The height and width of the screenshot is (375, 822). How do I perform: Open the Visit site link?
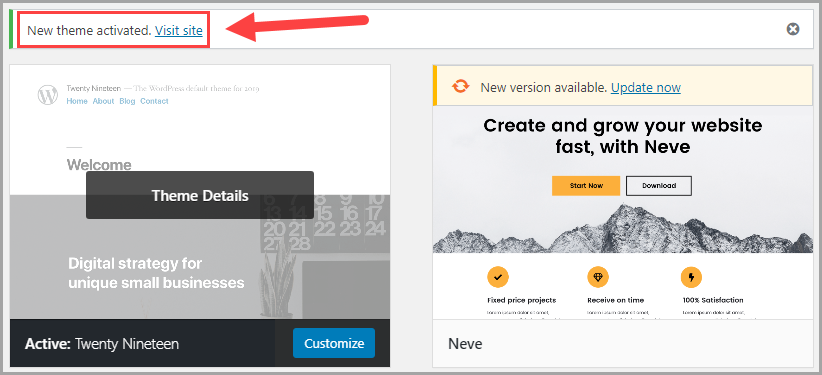point(179,30)
